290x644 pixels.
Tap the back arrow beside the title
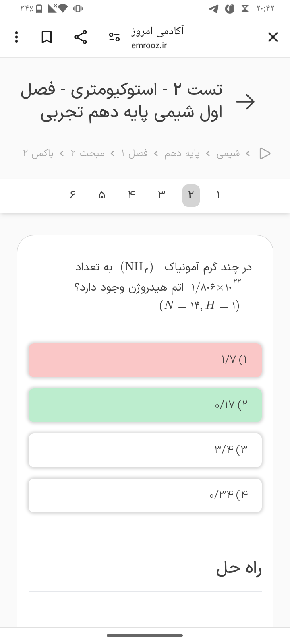245,102
